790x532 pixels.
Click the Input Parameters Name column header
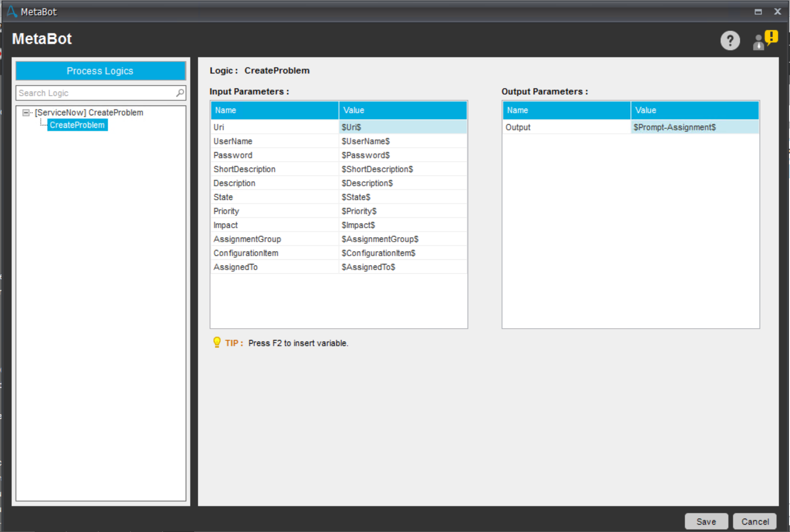pos(275,110)
